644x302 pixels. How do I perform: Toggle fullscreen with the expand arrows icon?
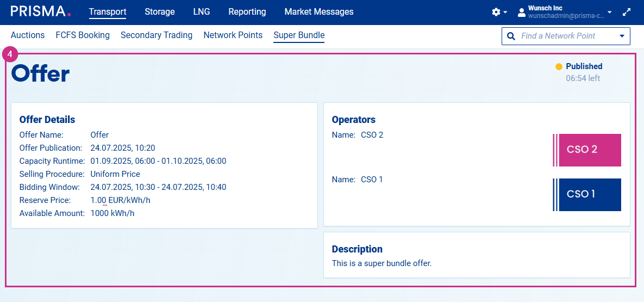point(627,12)
